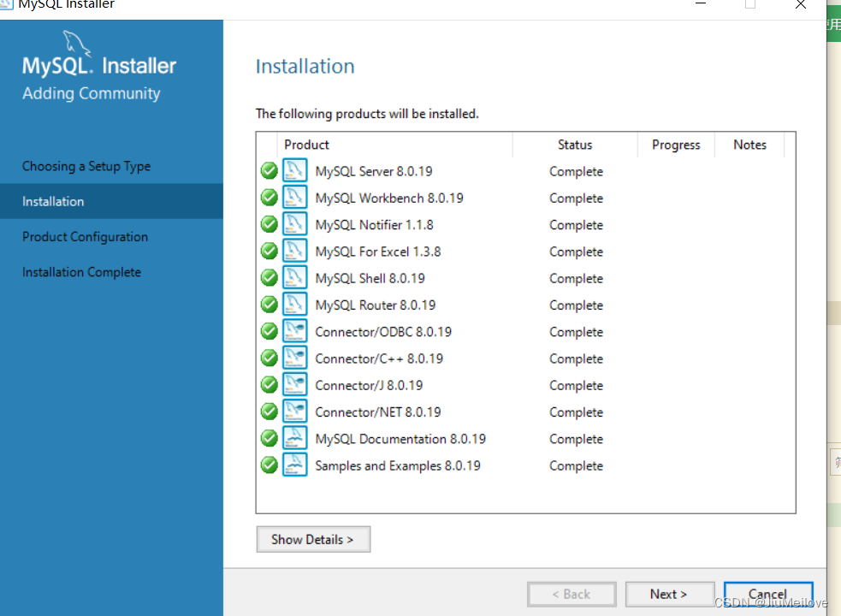Click green checkmark beside Connector/NET 8.0.19

pyautogui.click(x=269, y=412)
